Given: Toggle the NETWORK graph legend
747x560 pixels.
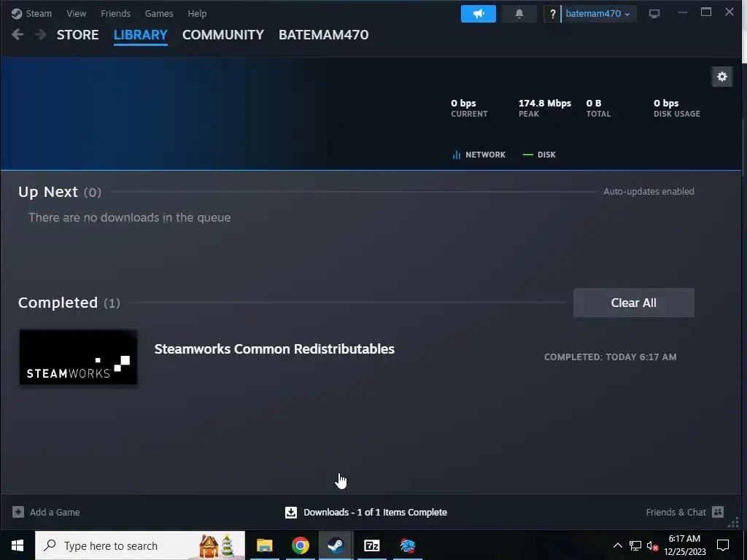Looking at the screenshot, I should (x=479, y=155).
